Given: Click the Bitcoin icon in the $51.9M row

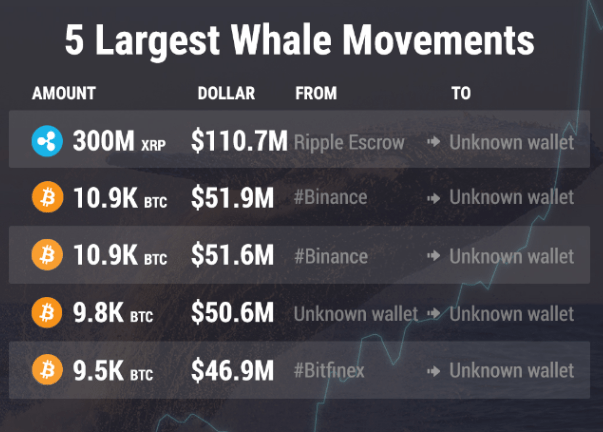Looking at the screenshot, I should pos(47,198).
